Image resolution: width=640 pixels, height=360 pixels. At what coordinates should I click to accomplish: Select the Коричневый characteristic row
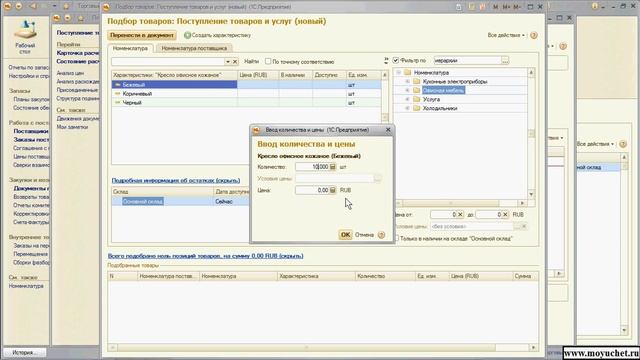coord(247,94)
